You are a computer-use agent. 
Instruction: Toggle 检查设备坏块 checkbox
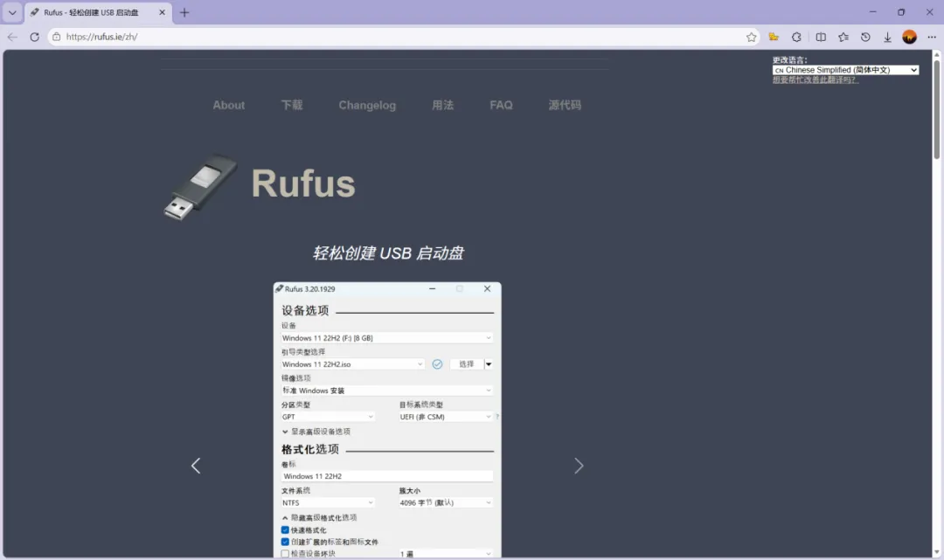click(x=285, y=553)
